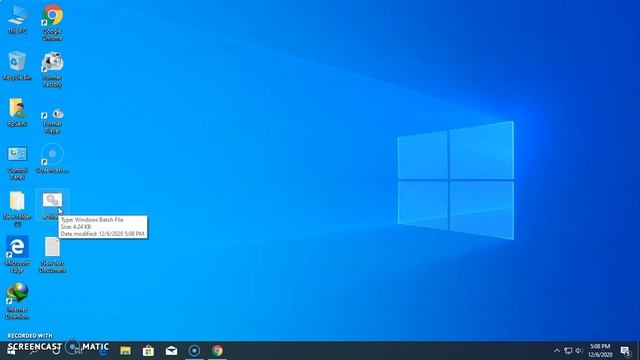The height and width of the screenshot is (360, 640).
Task: Open Edge from the taskbar
Action: [x=102, y=351]
